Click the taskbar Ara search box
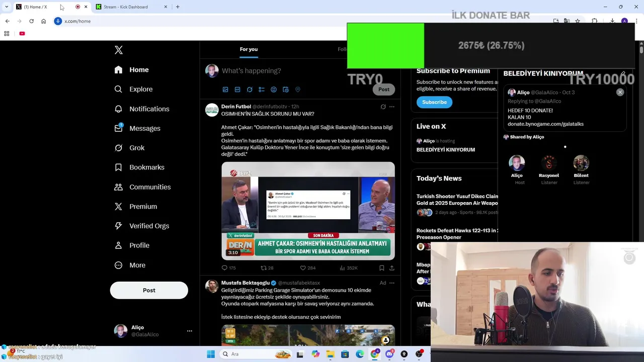The height and width of the screenshot is (362, 644). pos(255,354)
